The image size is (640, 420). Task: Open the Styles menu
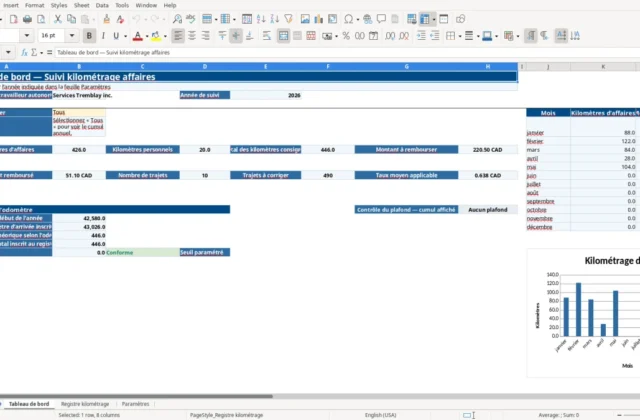click(59, 5)
